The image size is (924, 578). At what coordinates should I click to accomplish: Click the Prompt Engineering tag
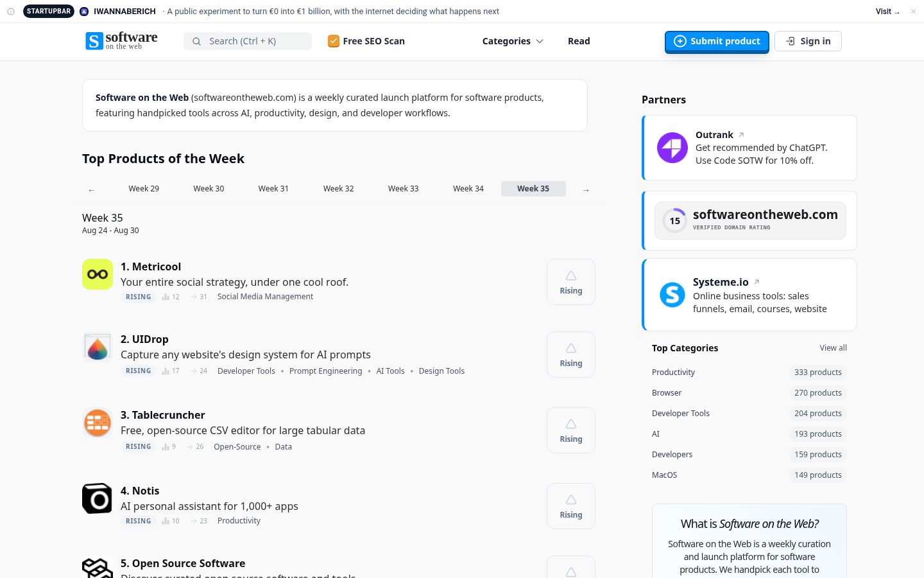[325, 371]
